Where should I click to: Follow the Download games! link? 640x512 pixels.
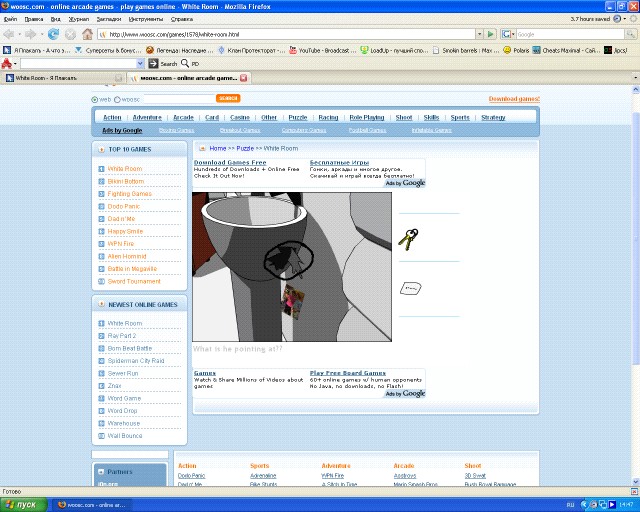pyautogui.click(x=514, y=99)
